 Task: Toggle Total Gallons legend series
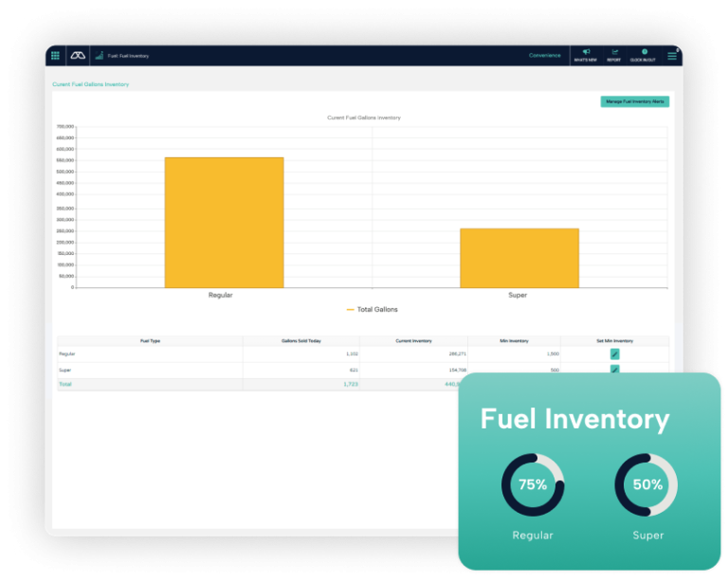[373, 310]
